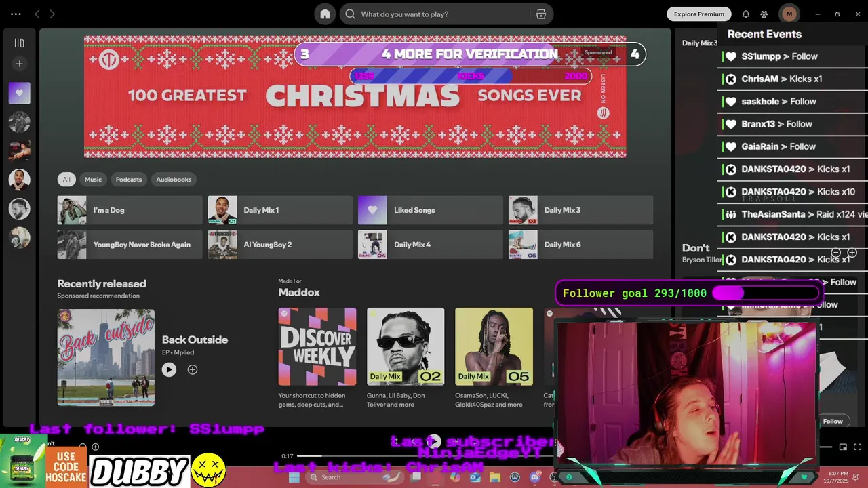Toggle play/pause in player bar
This screenshot has width=868, height=488.
(x=434, y=442)
